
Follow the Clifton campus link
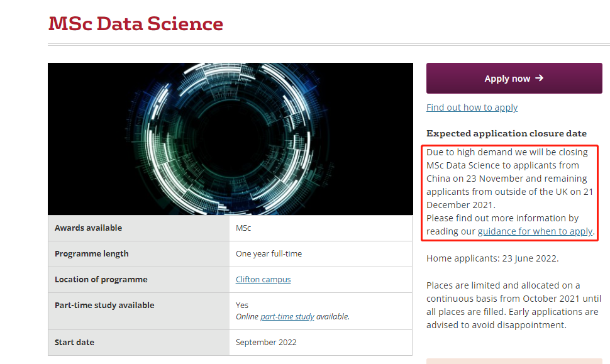pos(263,279)
